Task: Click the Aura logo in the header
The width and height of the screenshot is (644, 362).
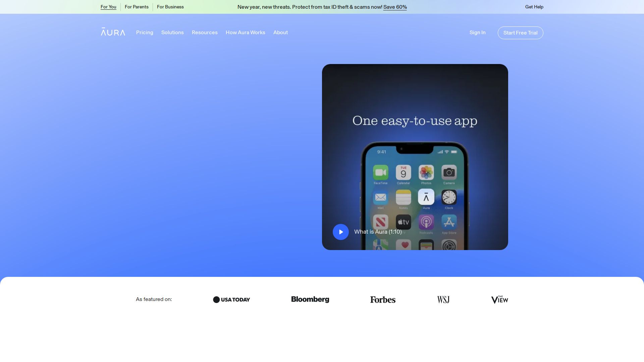Action: tap(113, 32)
